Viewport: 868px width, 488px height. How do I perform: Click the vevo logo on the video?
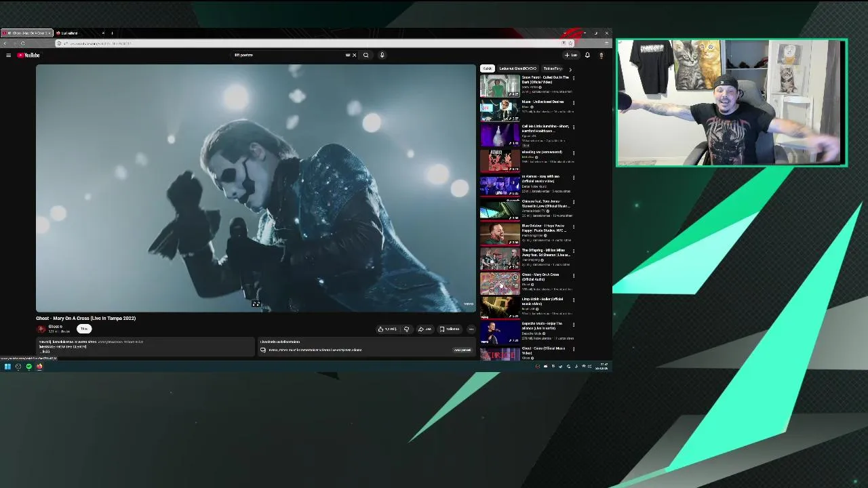point(469,304)
